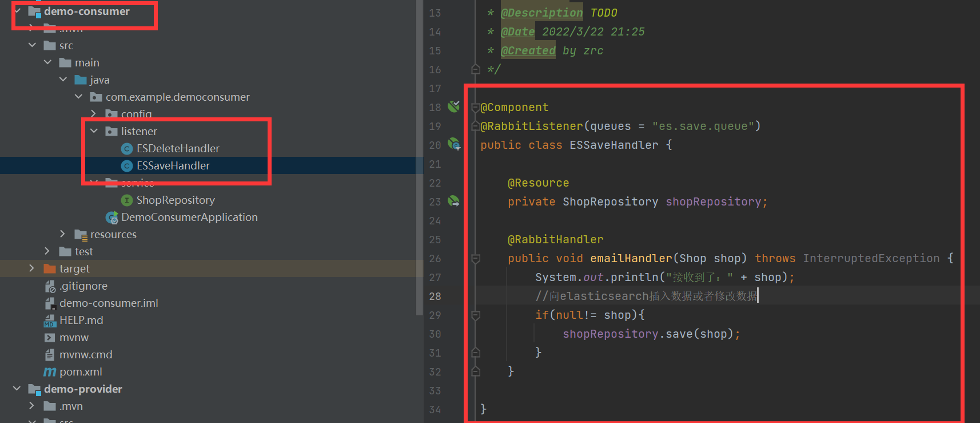The height and width of the screenshot is (423, 980).
Task: Click the "es.save.queue" string literal
Action: [703, 126]
